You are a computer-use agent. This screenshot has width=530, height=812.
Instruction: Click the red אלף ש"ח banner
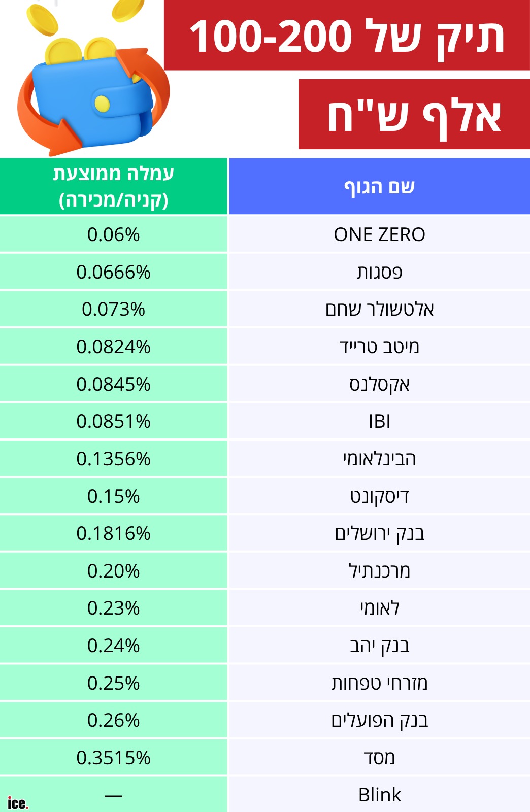[x=414, y=114]
